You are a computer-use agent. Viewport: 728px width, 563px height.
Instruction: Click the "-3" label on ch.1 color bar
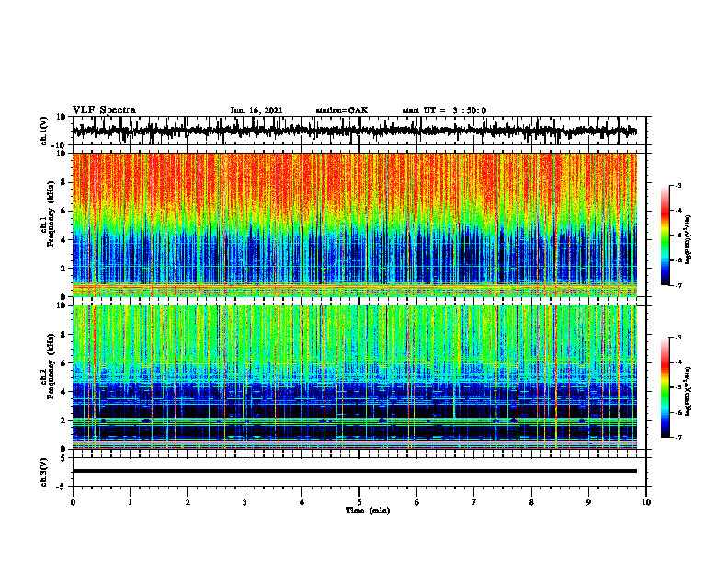[x=678, y=185]
